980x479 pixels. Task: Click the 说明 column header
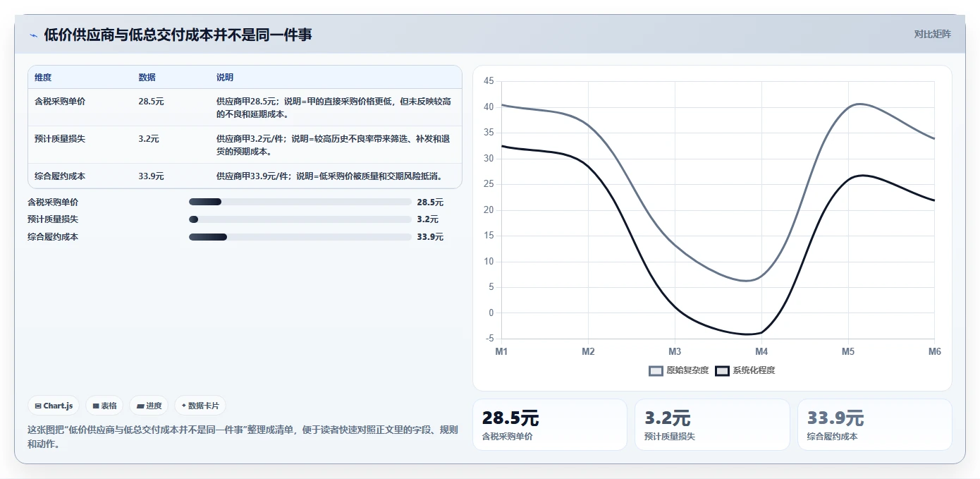tap(225, 78)
